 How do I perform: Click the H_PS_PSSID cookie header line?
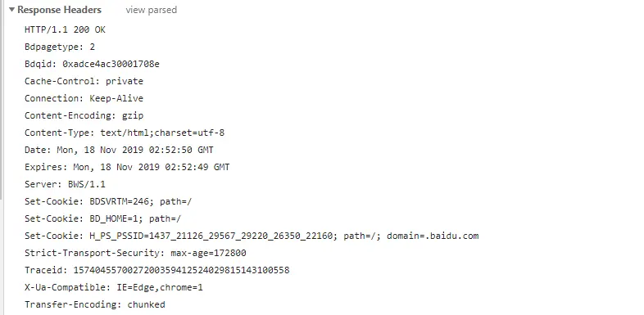point(252,236)
